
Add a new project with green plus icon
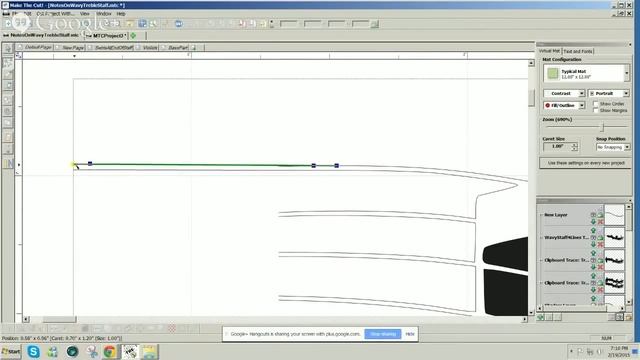133,36
